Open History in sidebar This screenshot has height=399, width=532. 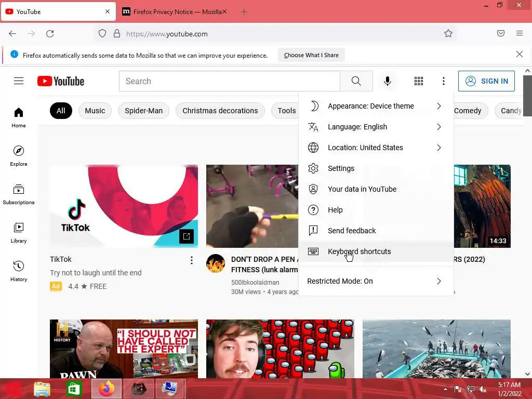[x=19, y=271]
